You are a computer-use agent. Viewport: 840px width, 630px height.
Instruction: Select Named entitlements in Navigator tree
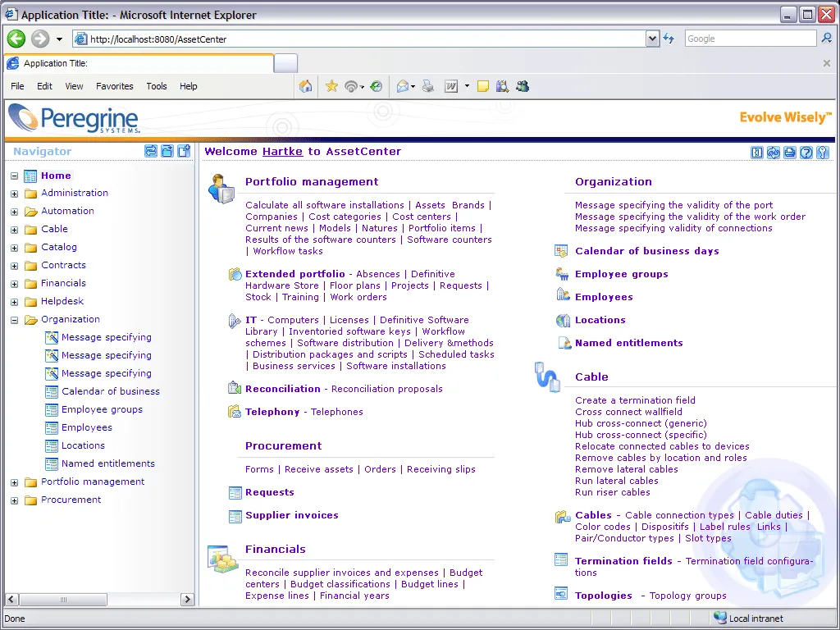point(108,464)
